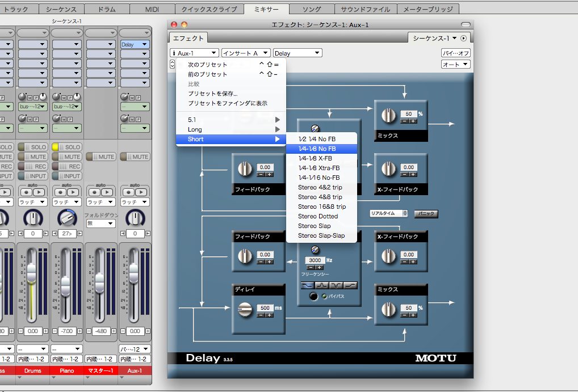Screen dimensions: 578x392
Task: Open the オート automation dropdown
Action: click(456, 64)
